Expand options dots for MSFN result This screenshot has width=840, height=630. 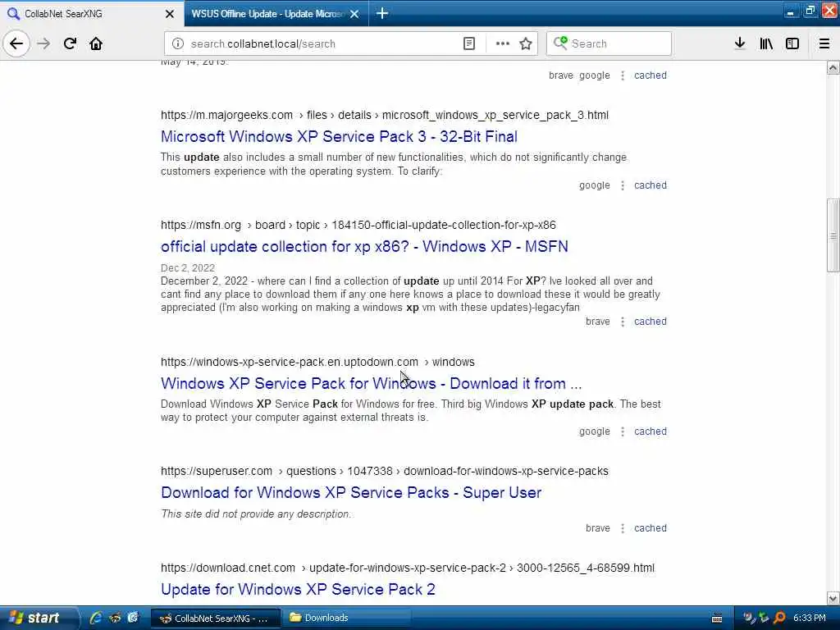pos(623,322)
